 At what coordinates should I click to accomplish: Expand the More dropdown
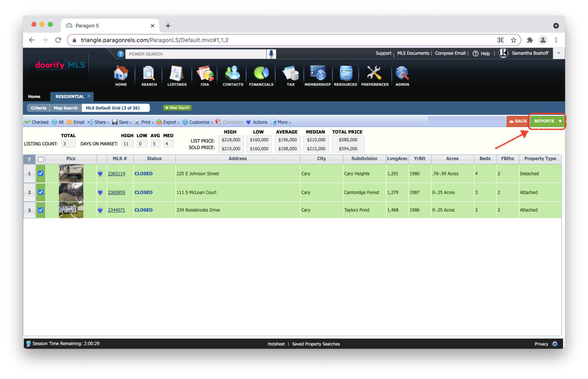[x=281, y=122]
